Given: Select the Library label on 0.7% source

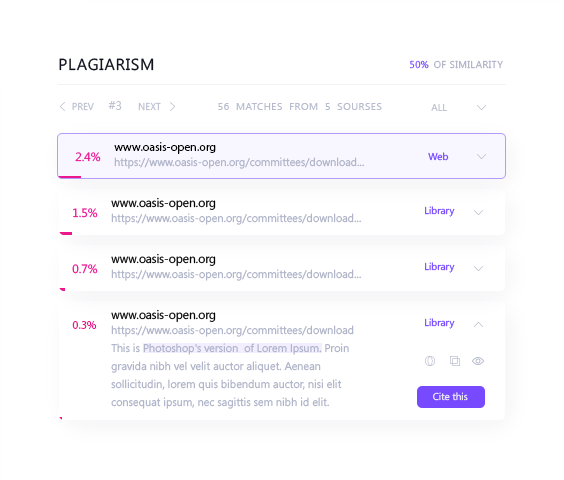Looking at the screenshot, I should pos(439,267).
